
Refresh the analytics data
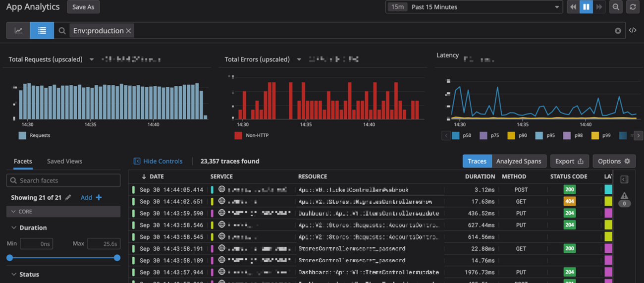pos(633,7)
